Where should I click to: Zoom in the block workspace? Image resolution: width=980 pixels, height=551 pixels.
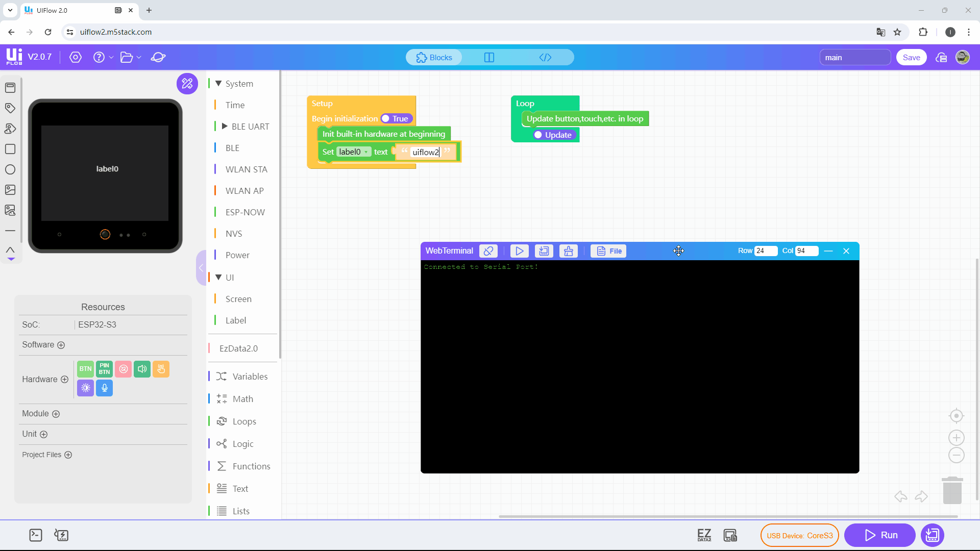956,438
